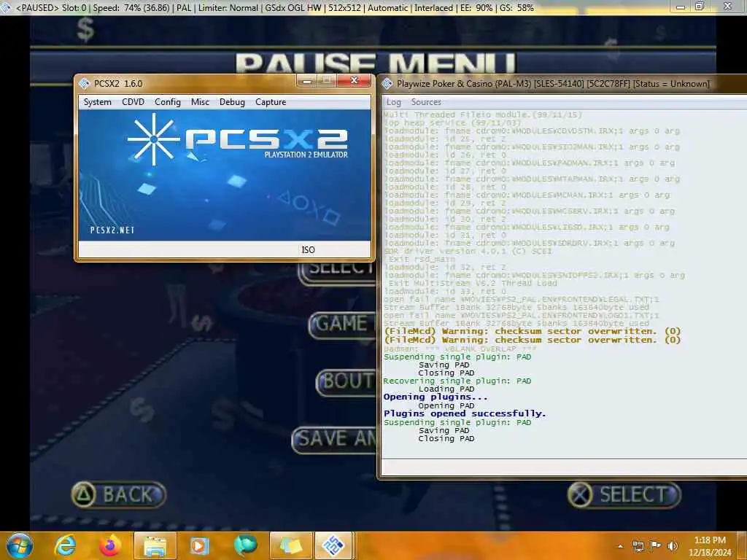Launch Internet Explorer from taskbar
The height and width of the screenshot is (560, 747).
[x=65, y=545]
